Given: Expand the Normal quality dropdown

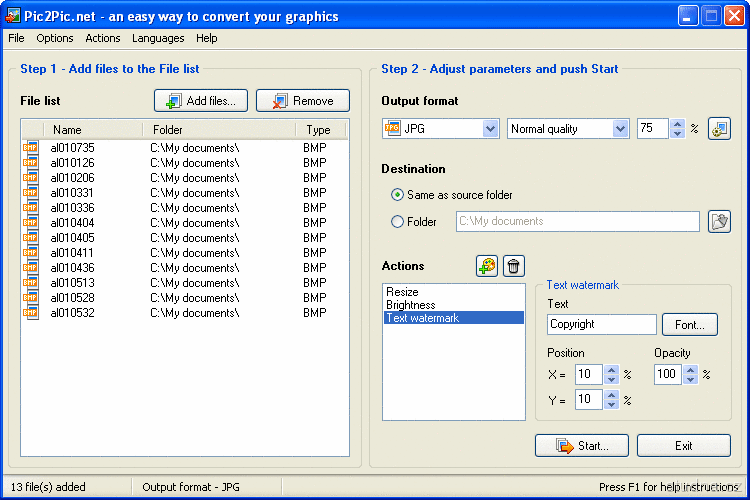Looking at the screenshot, I should 620,129.
